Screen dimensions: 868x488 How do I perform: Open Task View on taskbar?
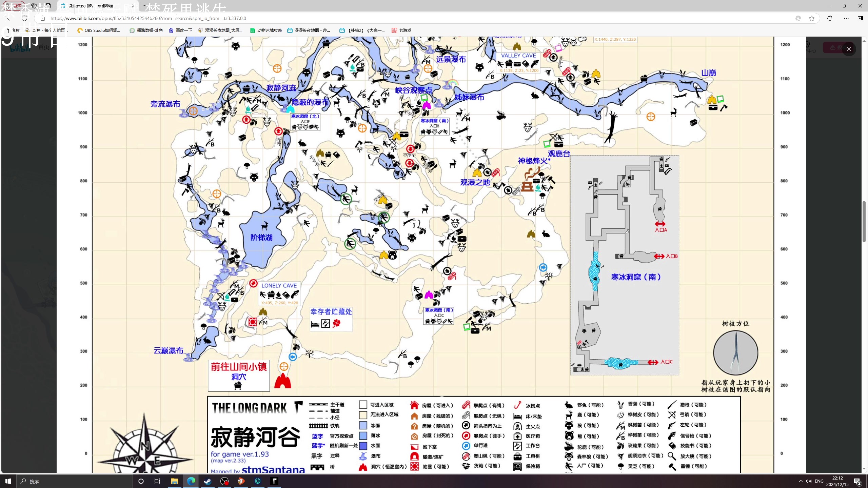point(157,481)
